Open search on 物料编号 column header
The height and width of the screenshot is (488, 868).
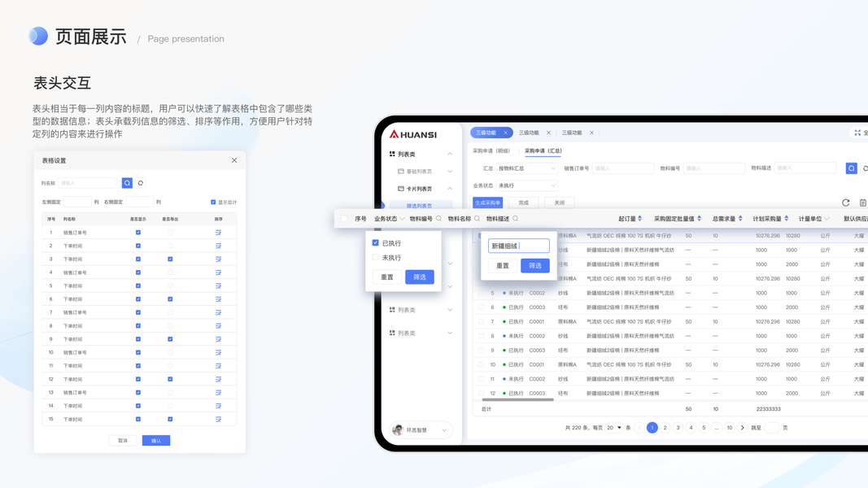pyautogui.click(x=438, y=219)
